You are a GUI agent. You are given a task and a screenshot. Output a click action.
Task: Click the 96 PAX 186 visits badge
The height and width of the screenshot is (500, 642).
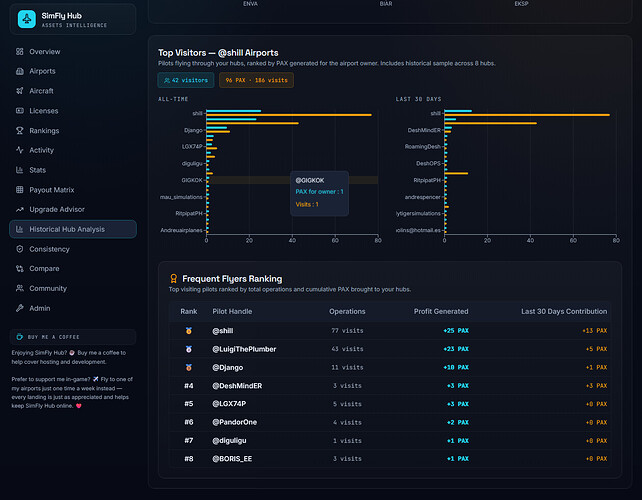(x=256, y=80)
